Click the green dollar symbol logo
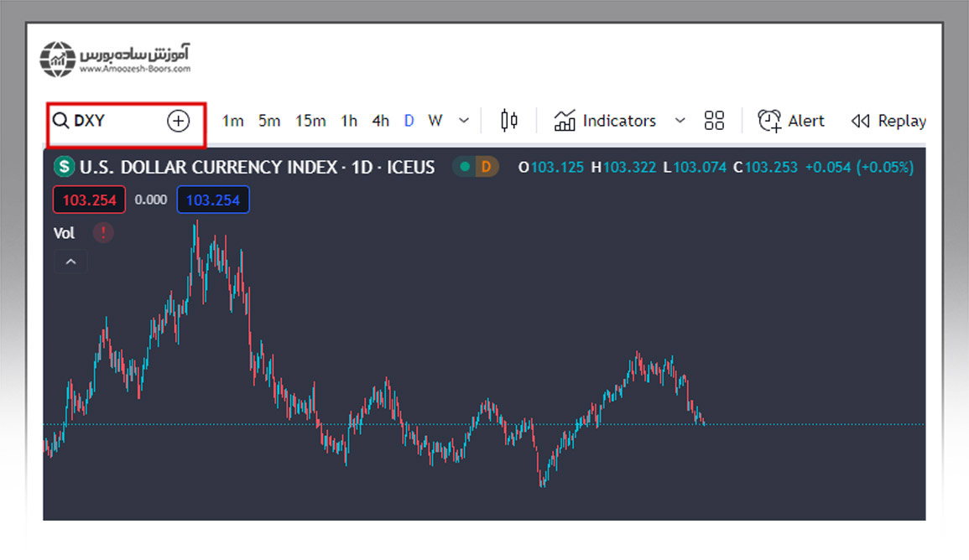The width and height of the screenshot is (969, 560). [65, 167]
